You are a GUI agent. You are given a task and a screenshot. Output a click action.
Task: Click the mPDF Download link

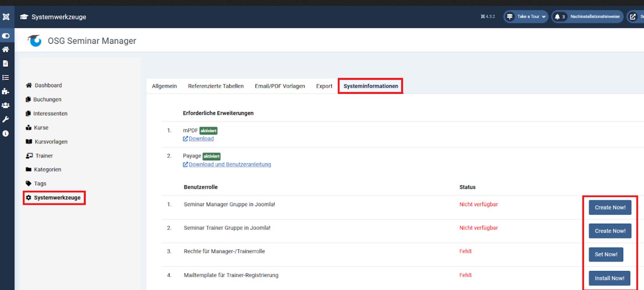pyautogui.click(x=201, y=139)
